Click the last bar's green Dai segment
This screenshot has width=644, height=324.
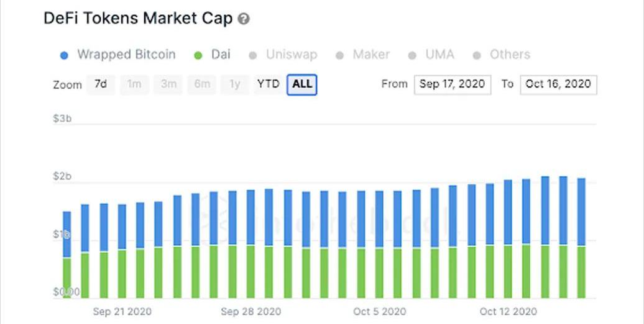pos(581,272)
